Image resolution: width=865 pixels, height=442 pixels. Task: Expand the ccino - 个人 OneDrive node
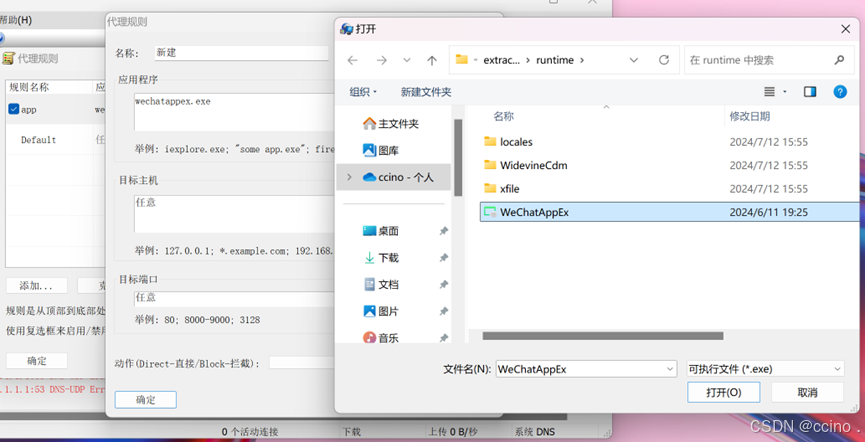tap(349, 177)
